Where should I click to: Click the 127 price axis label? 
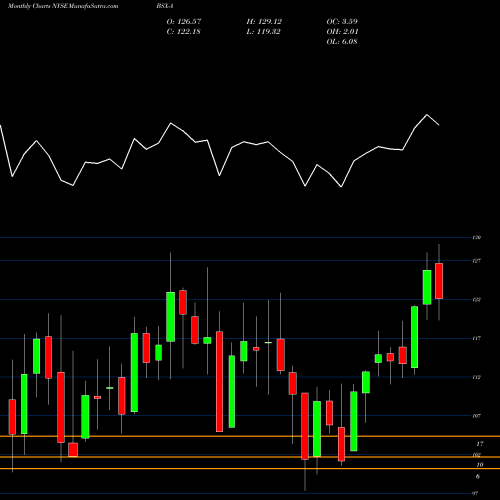point(477,261)
